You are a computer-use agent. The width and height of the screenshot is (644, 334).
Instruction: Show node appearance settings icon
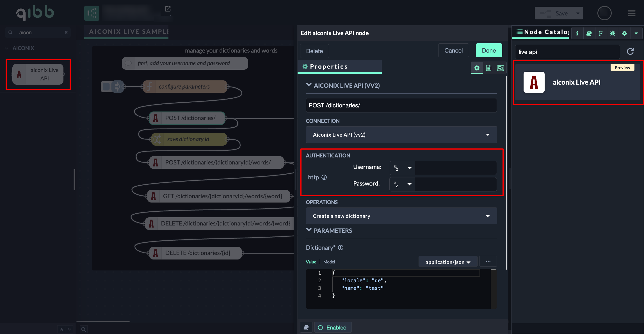coord(500,68)
